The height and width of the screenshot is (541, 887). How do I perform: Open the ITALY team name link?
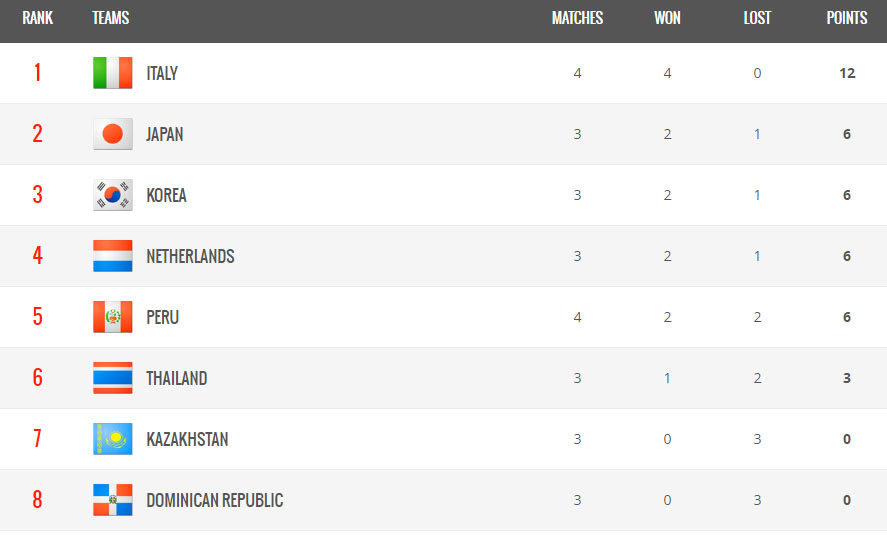162,74
